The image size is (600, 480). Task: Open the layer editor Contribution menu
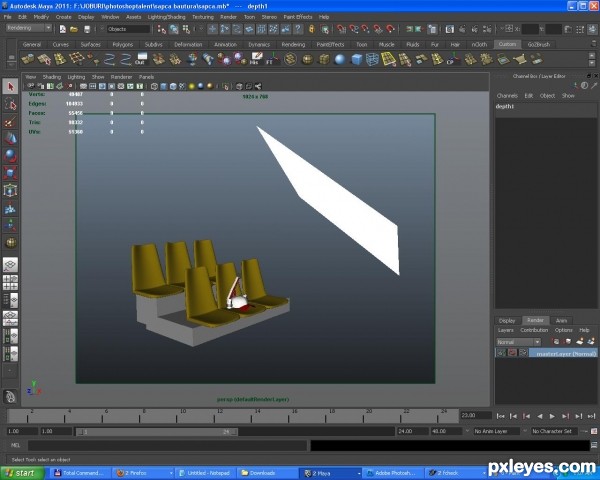tap(534, 330)
